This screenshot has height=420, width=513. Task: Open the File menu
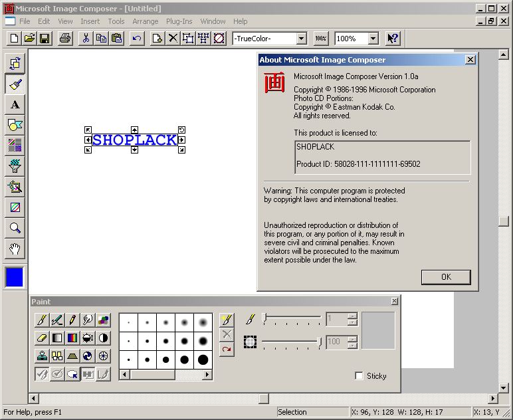pyautogui.click(x=25, y=21)
